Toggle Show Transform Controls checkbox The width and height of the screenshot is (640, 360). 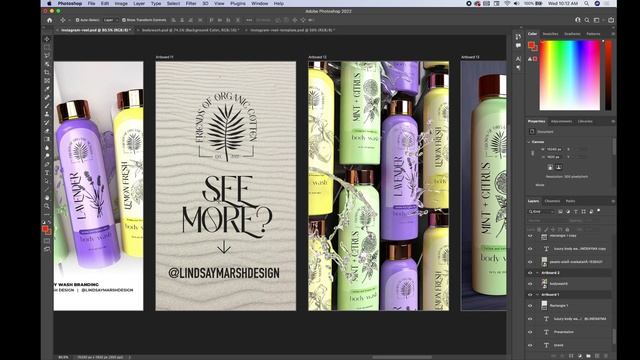[124, 20]
